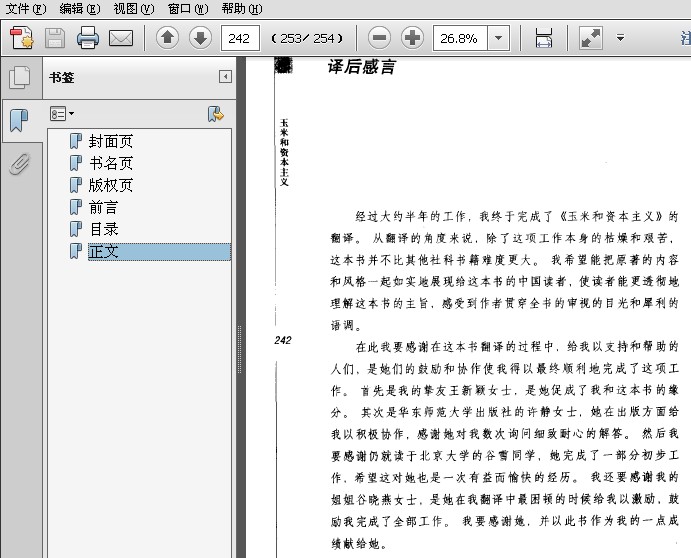Open the zoom percentage dropdown

pos(498,39)
